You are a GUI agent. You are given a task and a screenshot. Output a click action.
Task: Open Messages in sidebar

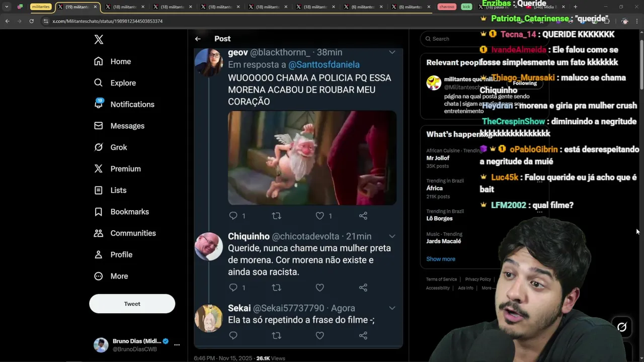coord(119,126)
